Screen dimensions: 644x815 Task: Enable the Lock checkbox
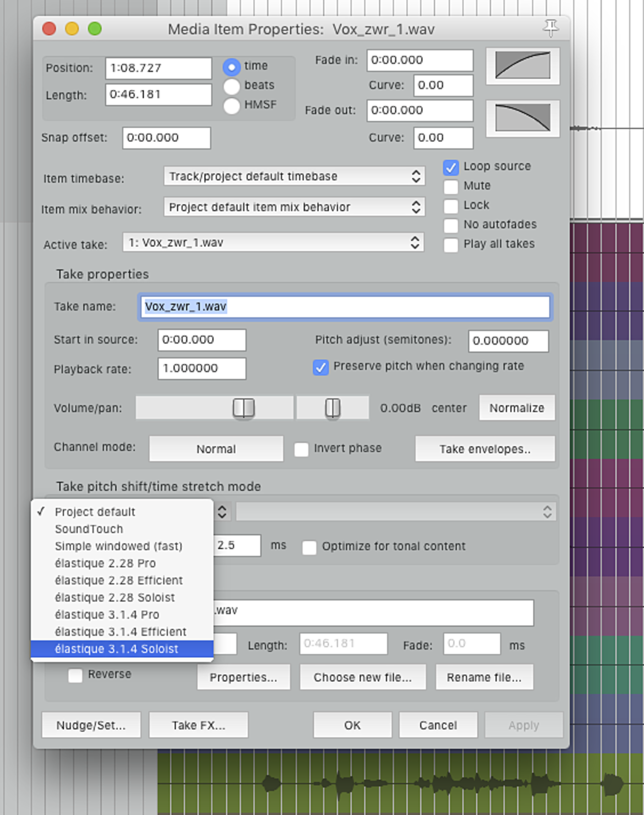(x=451, y=206)
